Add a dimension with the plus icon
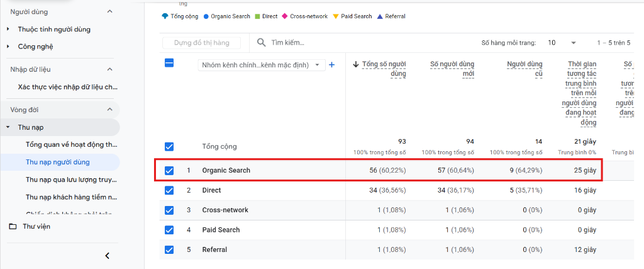Screen dimensions: 644x269 click(332, 65)
